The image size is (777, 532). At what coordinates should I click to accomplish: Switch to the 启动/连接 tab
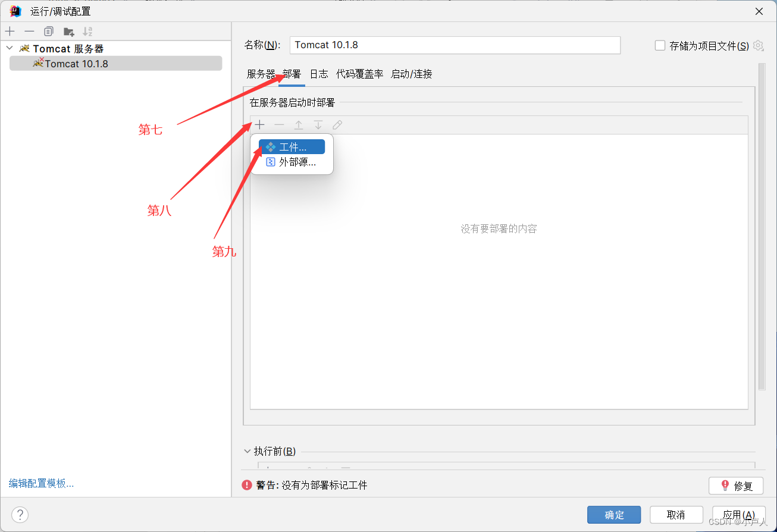tap(412, 74)
